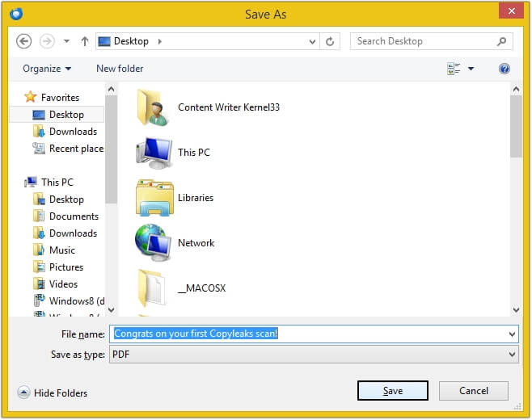Click the Hide Folders arrow icon
The width and height of the screenshot is (532, 420).
[x=23, y=393]
